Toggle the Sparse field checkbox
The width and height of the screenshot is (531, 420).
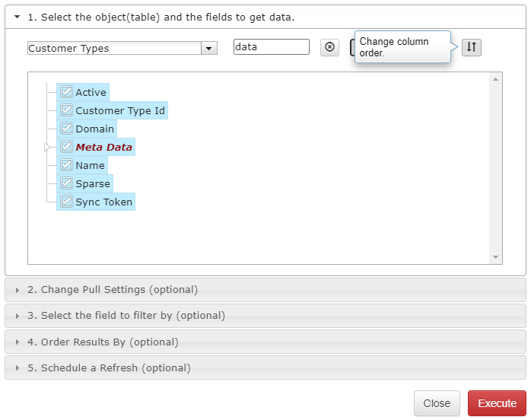tap(66, 183)
